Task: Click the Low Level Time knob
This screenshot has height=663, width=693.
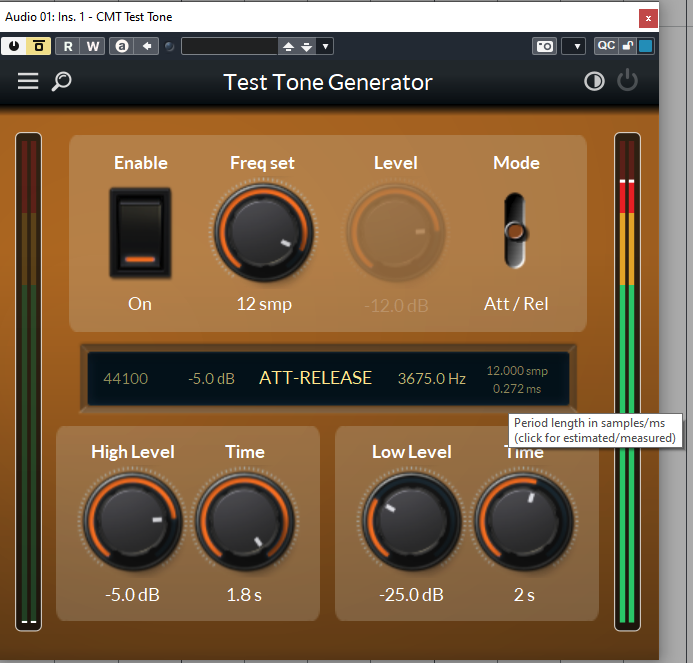Action: tap(524, 521)
